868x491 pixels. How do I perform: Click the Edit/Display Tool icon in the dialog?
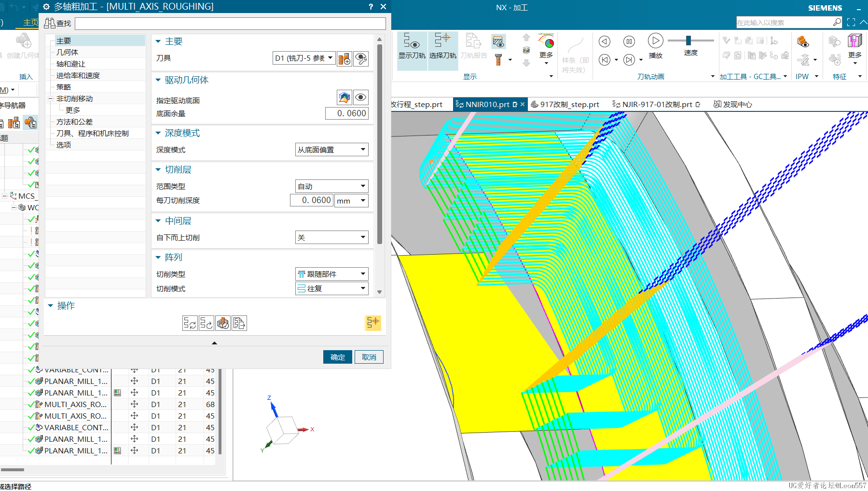coord(361,59)
